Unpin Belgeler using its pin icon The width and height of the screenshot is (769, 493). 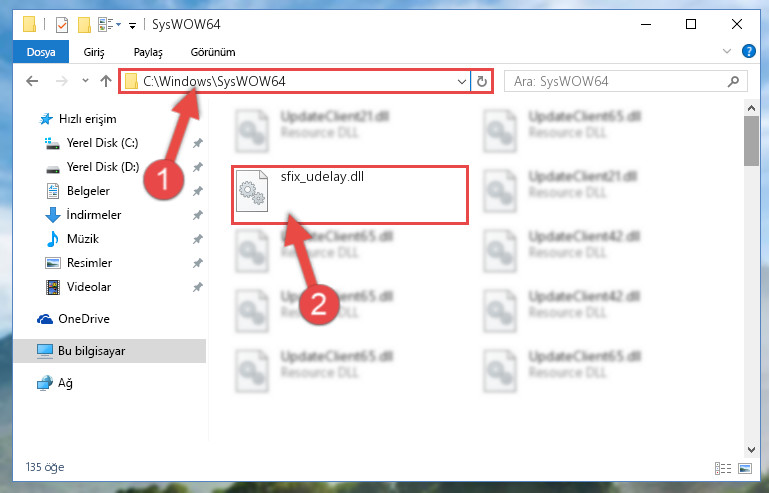tap(197, 191)
